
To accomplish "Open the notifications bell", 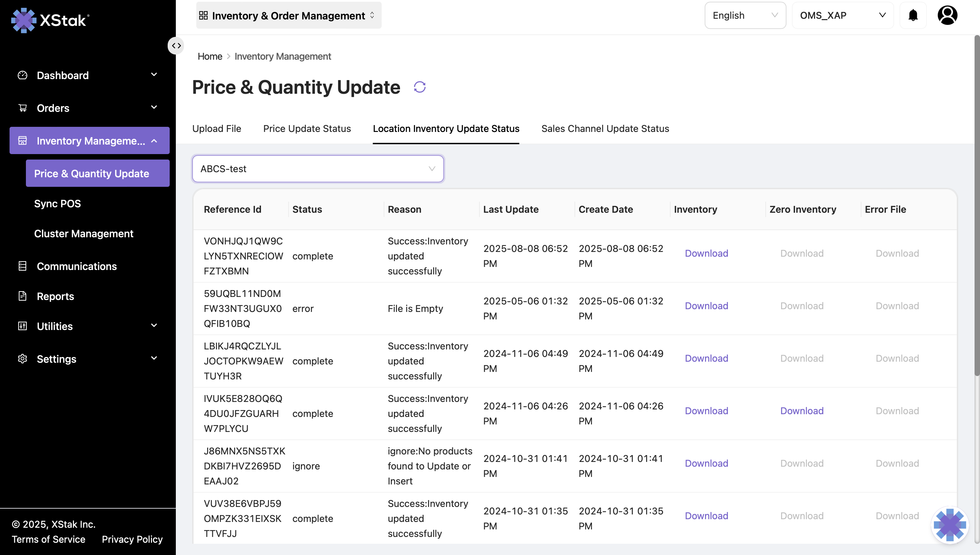I will click(x=913, y=15).
